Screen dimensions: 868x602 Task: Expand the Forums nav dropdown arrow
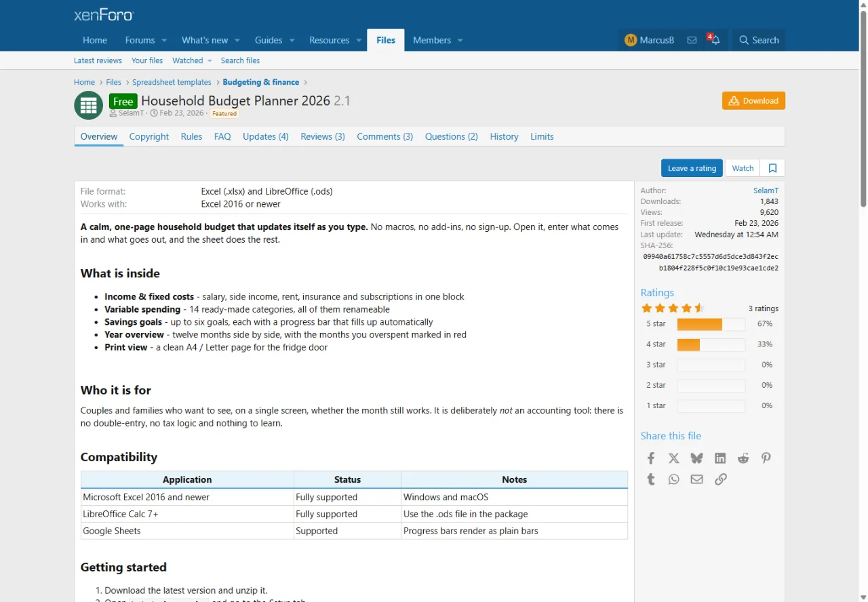click(164, 41)
